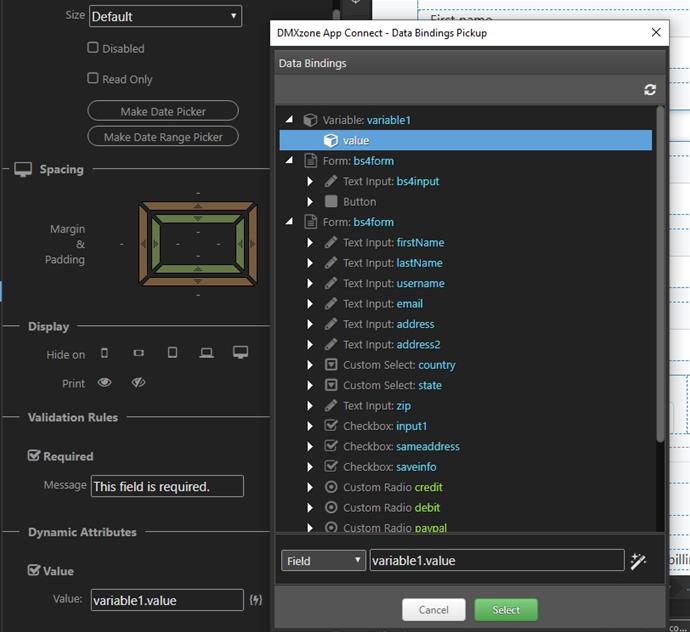
Task: Select the value tree item
Action: [466, 140]
